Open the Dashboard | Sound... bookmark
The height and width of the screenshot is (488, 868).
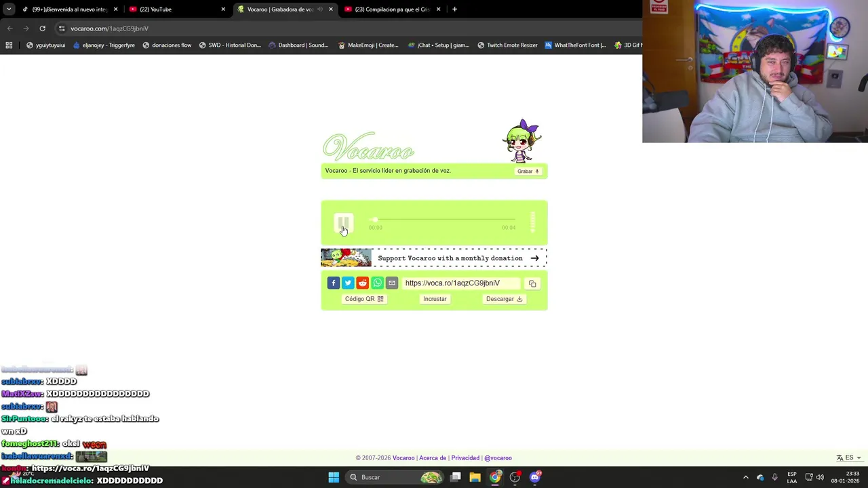coord(298,45)
